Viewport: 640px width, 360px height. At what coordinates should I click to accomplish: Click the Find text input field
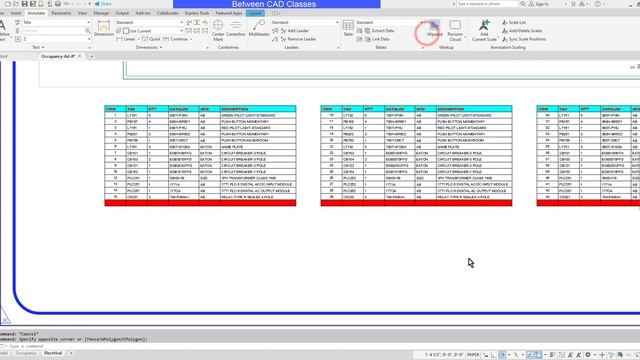click(x=53, y=31)
